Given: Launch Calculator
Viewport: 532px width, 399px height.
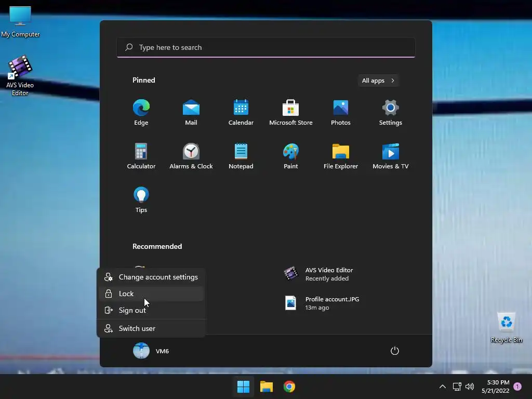Looking at the screenshot, I should pyautogui.click(x=141, y=156).
